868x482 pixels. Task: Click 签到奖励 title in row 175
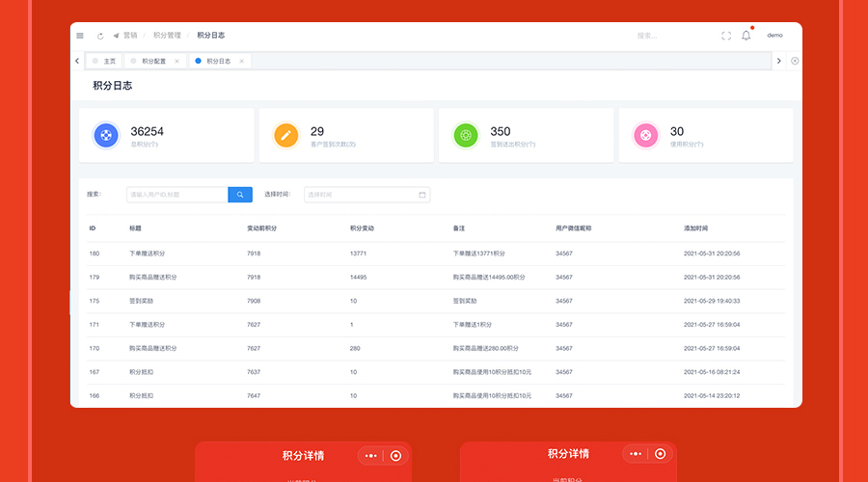141,301
